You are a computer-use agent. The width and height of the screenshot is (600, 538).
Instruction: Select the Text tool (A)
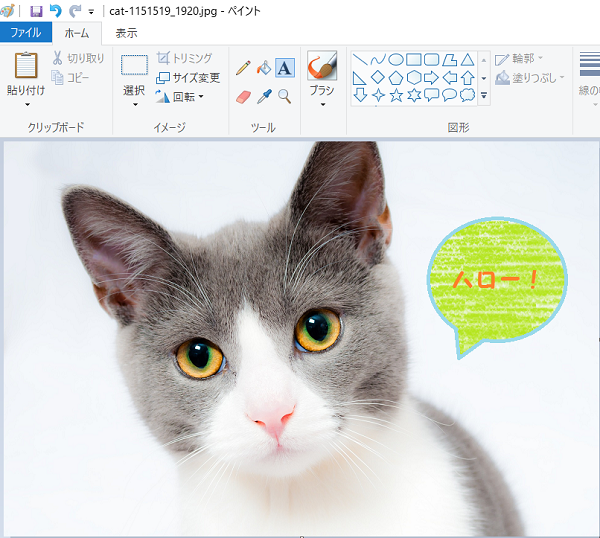[x=285, y=68]
